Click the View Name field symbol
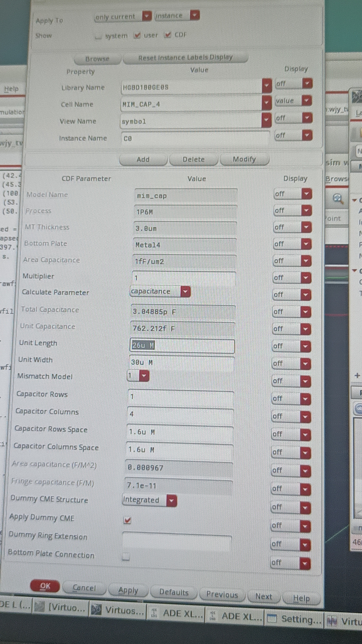362x644 pixels. (191, 121)
